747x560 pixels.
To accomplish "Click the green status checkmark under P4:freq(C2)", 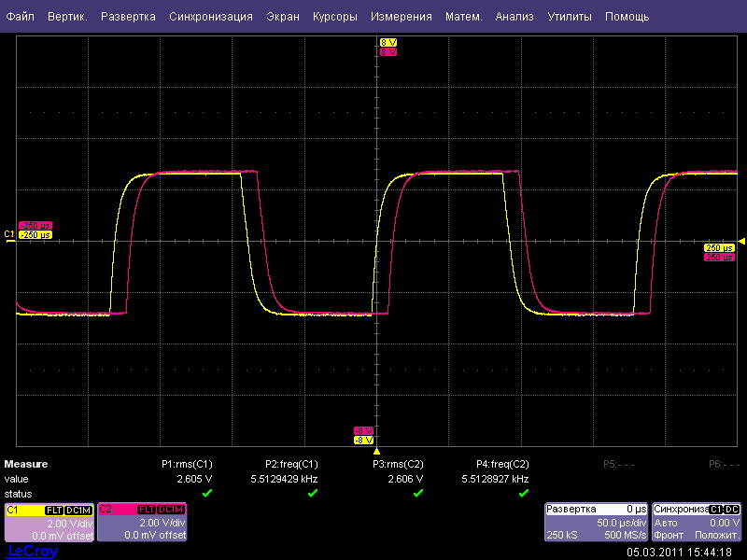I will pos(523,493).
